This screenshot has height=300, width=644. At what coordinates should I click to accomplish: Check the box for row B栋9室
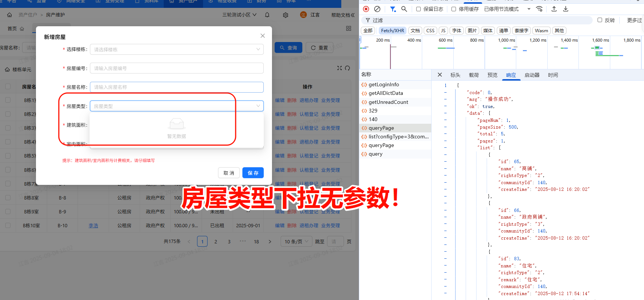[8, 211]
